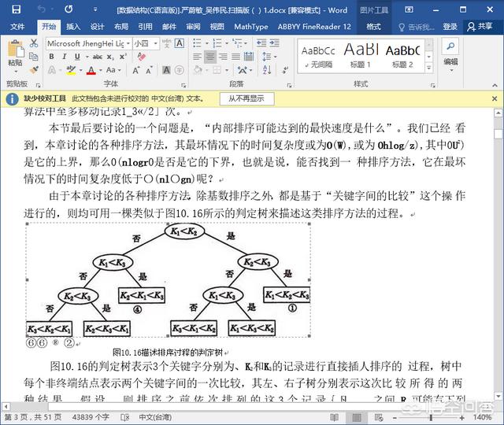Click the 共享 share button

(x=480, y=27)
